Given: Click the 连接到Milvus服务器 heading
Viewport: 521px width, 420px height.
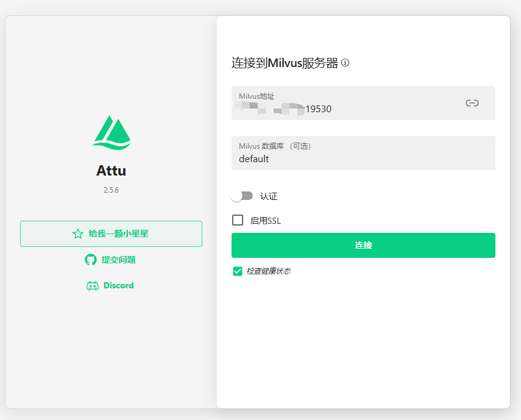Looking at the screenshot, I should point(285,63).
